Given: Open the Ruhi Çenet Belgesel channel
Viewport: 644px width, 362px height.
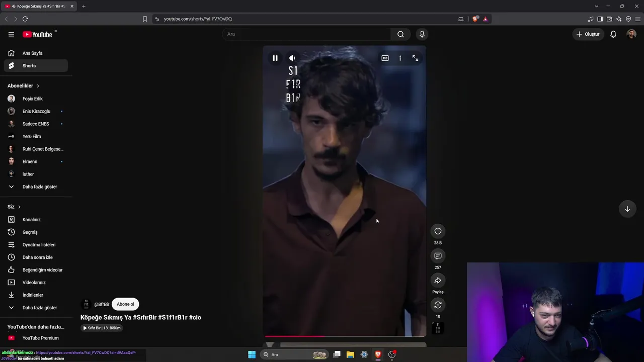Looking at the screenshot, I should coord(36,149).
